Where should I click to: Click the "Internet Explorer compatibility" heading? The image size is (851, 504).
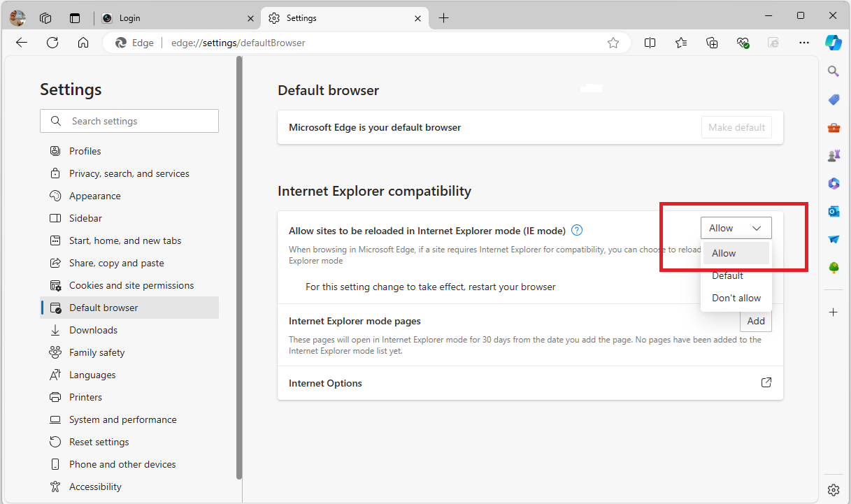pyautogui.click(x=375, y=191)
